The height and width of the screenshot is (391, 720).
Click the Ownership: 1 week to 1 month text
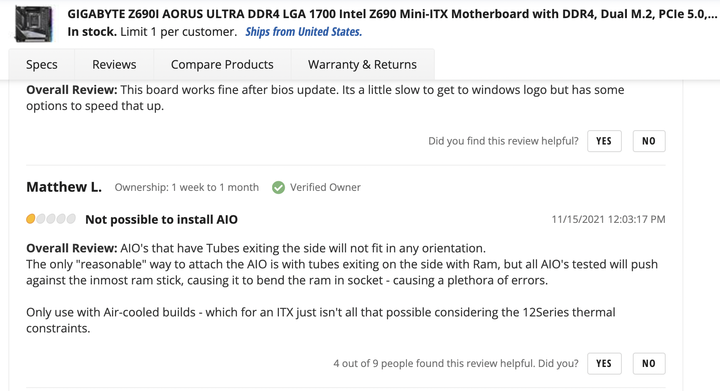click(186, 187)
